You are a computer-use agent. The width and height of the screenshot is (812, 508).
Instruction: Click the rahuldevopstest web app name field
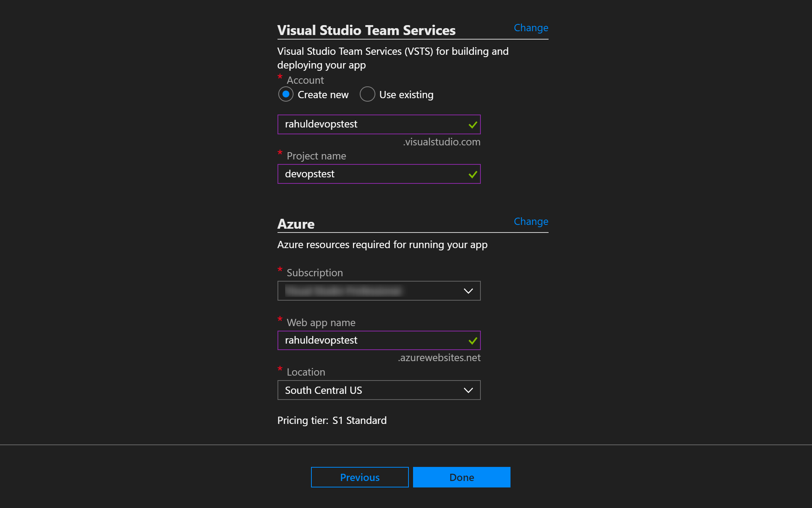[x=379, y=340]
